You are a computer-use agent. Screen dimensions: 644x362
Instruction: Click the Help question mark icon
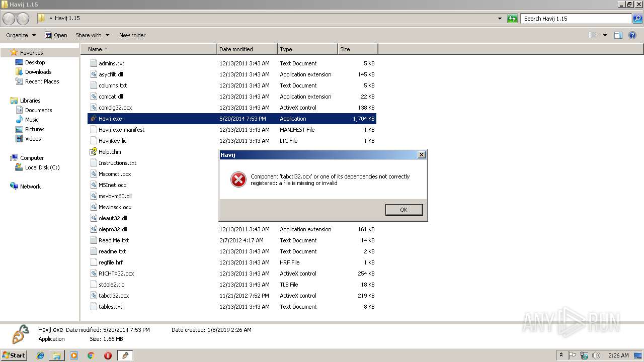(632, 35)
